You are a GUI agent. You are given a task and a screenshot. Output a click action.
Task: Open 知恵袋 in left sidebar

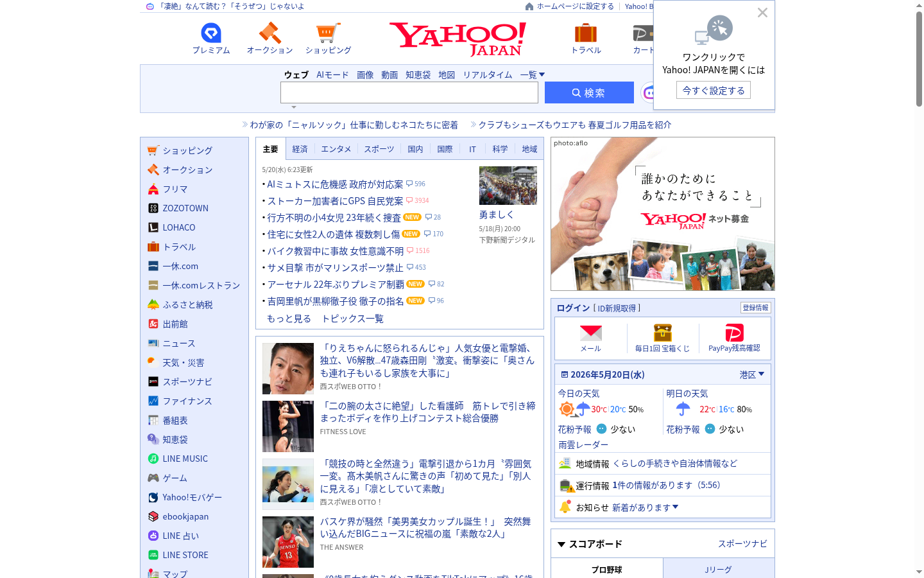(x=175, y=439)
